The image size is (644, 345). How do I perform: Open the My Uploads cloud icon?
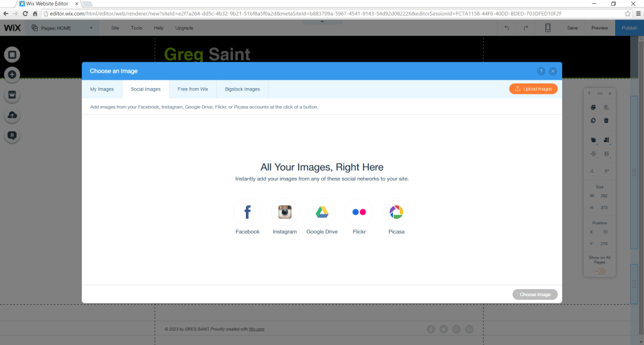click(x=13, y=115)
